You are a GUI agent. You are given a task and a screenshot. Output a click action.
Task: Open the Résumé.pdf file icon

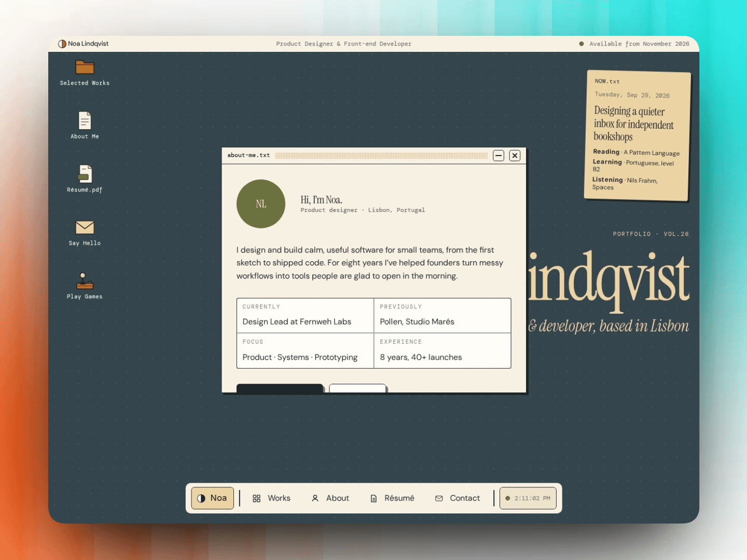point(85,174)
